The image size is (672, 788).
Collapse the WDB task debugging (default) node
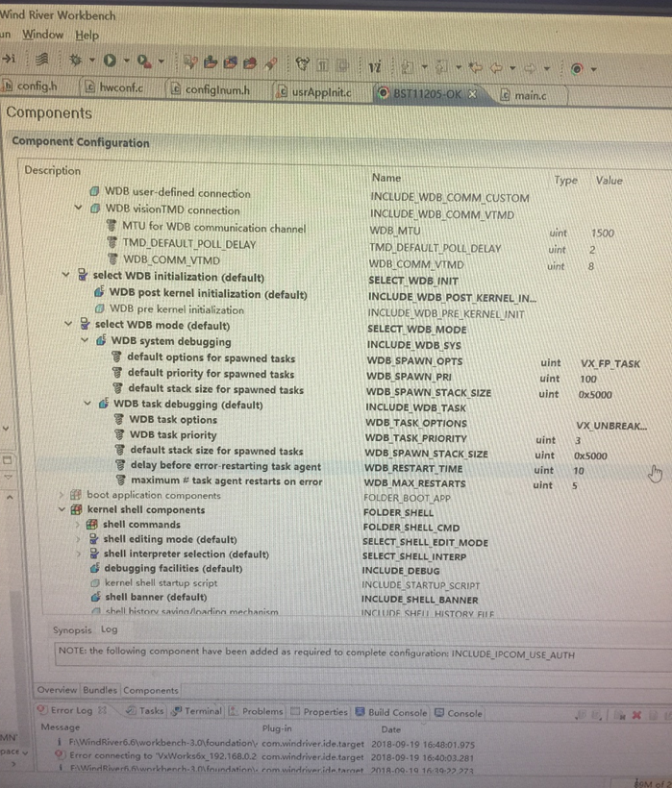coord(87,403)
